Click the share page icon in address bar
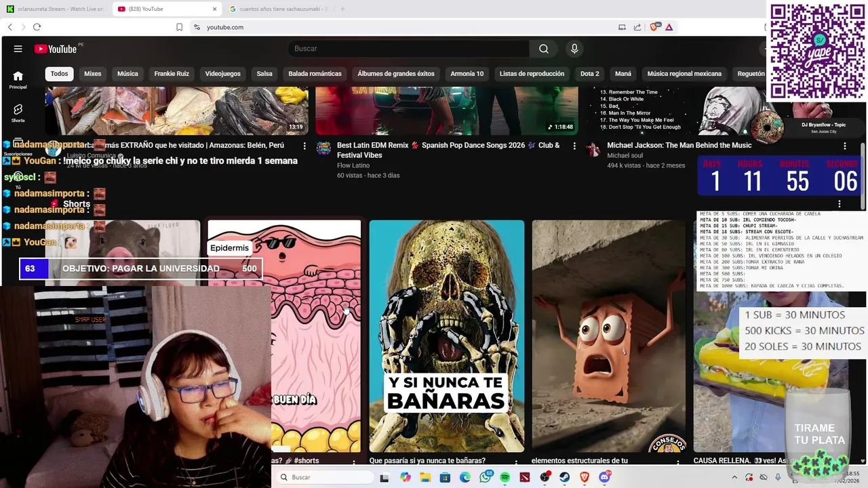This screenshot has height=488, width=868. tap(637, 27)
